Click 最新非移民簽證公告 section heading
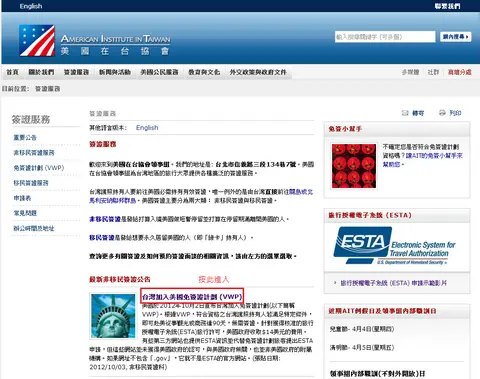 coord(120,279)
